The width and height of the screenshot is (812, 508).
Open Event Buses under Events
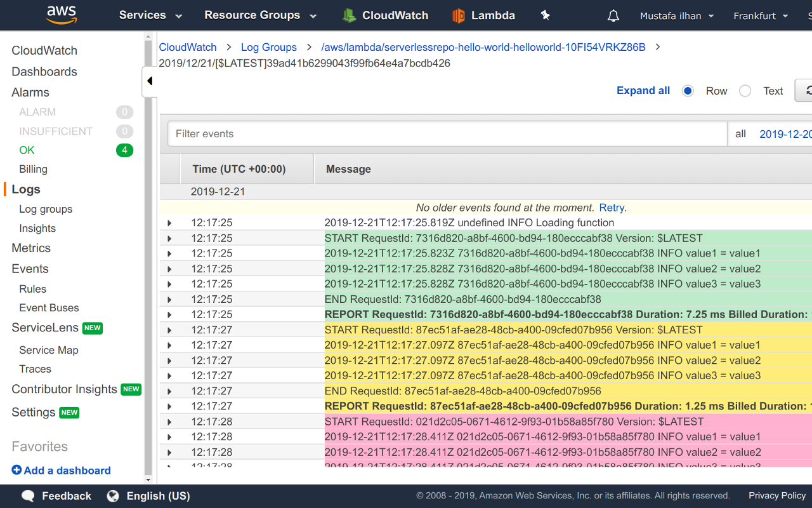(x=49, y=308)
